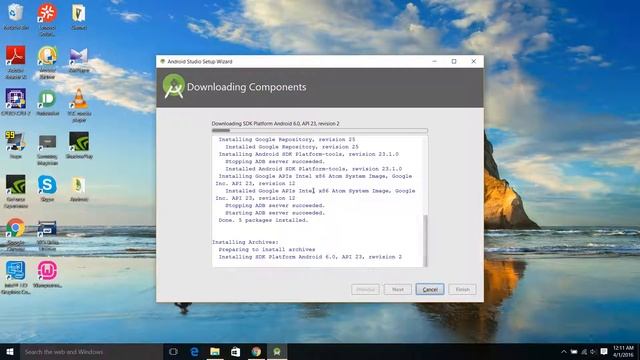Click the 'Preparing to install archives' line
The width and height of the screenshot is (640, 360).
(267, 249)
